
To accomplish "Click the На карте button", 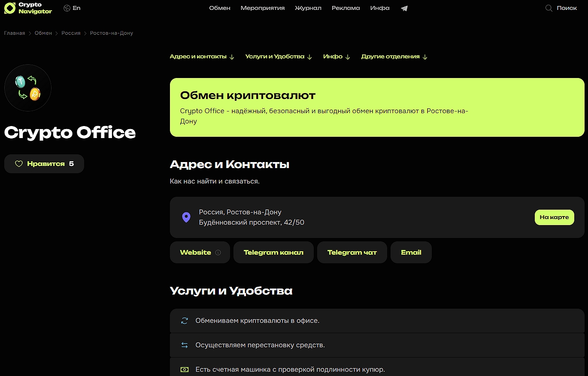I will 554,217.
